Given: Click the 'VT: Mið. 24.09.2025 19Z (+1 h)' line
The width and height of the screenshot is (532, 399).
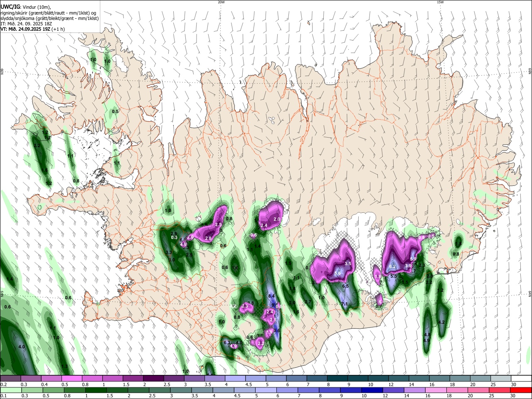Looking at the screenshot, I should [x=32, y=29].
